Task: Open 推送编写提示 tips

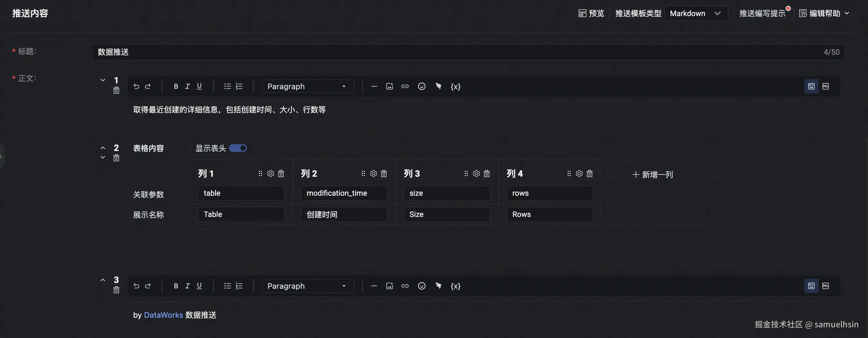Action: point(763,14)
